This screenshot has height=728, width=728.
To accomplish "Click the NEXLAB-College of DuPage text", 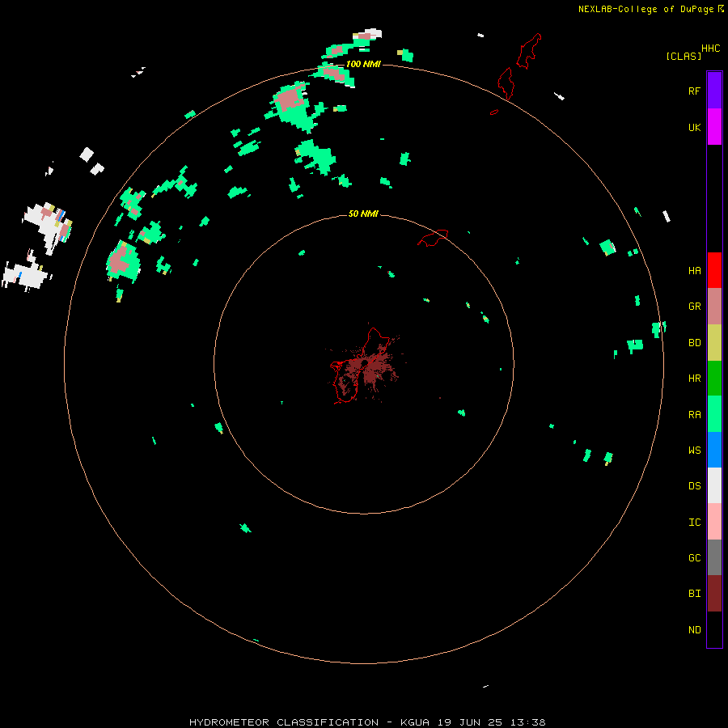I will coord(645,9).
